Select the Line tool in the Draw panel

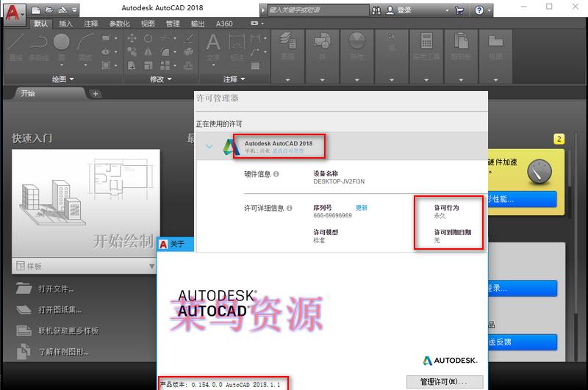tap(15, 46)
